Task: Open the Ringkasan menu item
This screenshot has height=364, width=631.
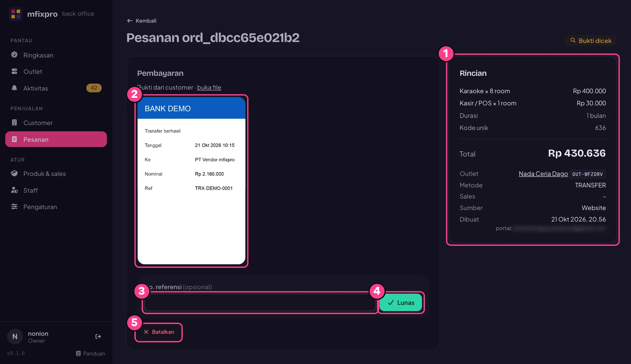Action: pos(56,55)
